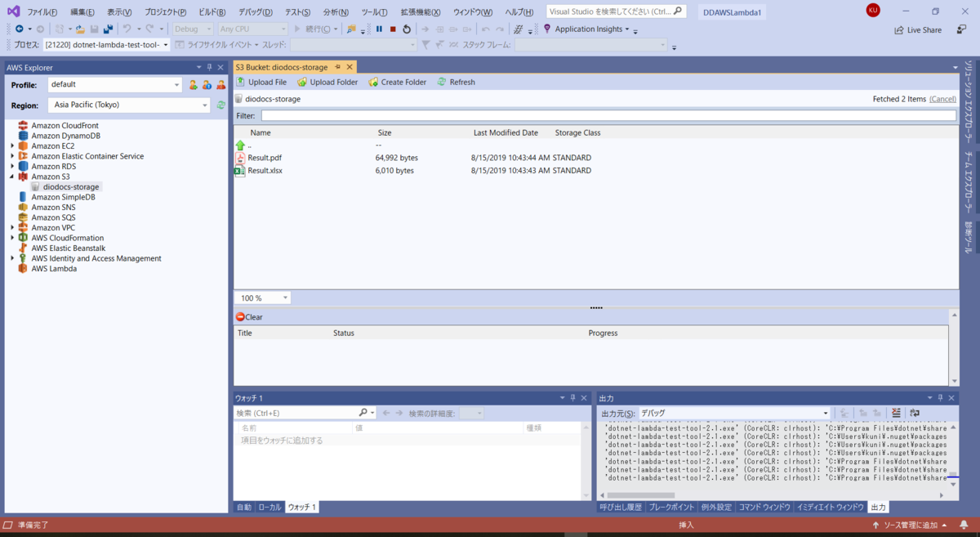Click the Application Insights lightbulb icon
Screen dimensions: 980x537
pyautogui.click(x=547, y=29)
